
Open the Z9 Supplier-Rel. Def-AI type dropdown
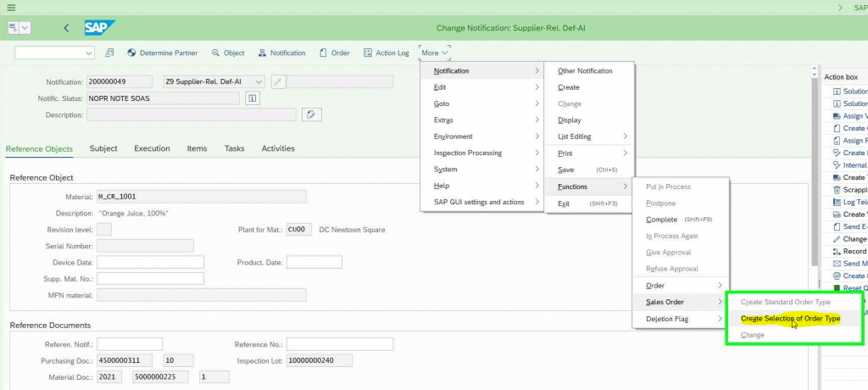point(259,82)
